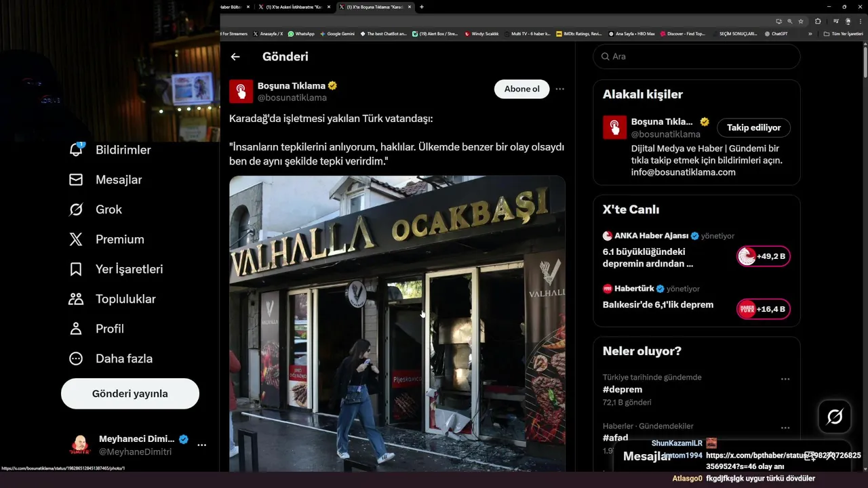Open #deprem trending topic
This screenshot has height=488, width=868.
tap(622, 390)
